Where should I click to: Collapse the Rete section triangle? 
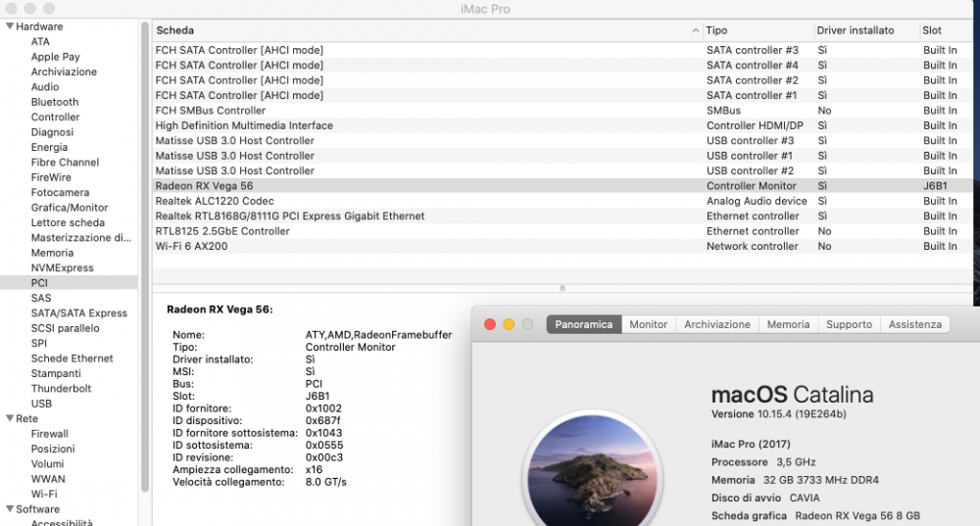click(10, 418)
